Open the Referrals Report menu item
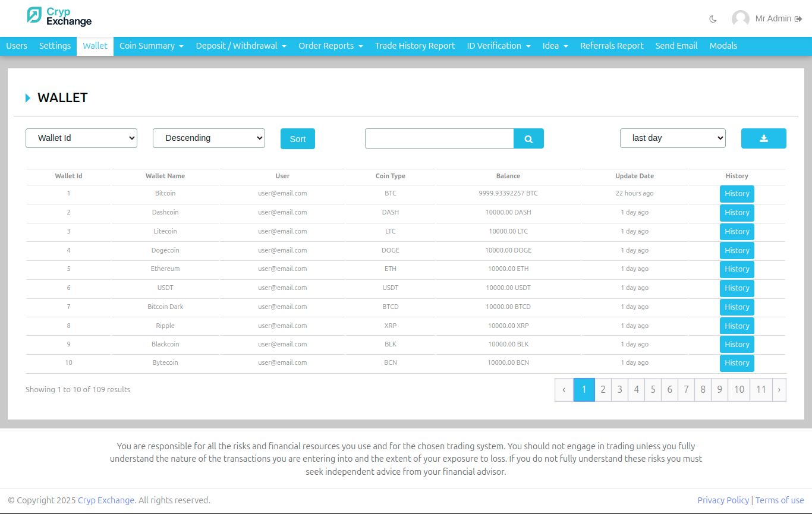Viewport: 812px width, 514px height. click(612, 46)
